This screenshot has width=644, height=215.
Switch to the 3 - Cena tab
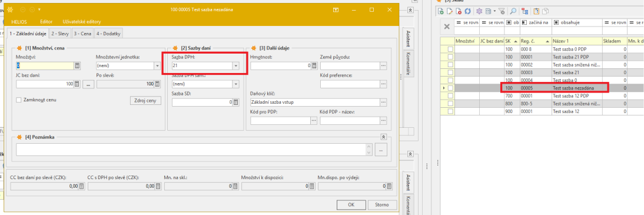tap(82, 34)
